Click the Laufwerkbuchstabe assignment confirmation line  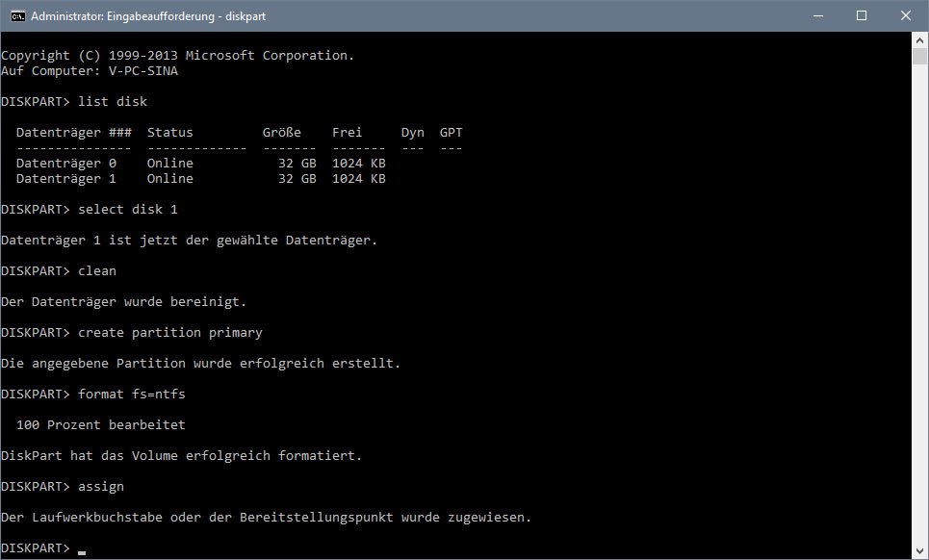coord(265,517)
